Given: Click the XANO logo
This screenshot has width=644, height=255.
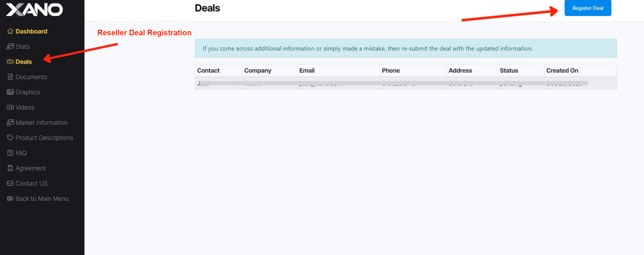Looking at the screenshot, I should click(x=34, y=10).
